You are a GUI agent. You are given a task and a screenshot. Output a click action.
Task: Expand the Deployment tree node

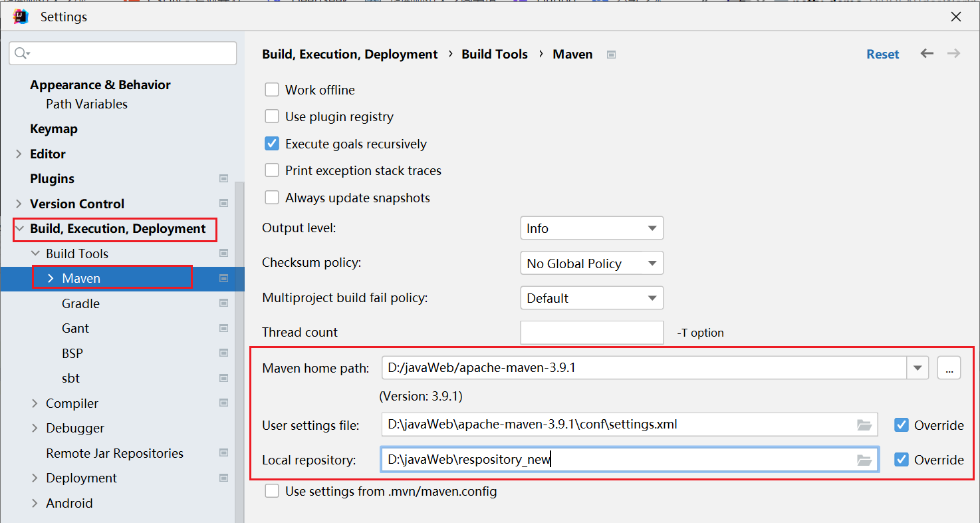(35, 478)
